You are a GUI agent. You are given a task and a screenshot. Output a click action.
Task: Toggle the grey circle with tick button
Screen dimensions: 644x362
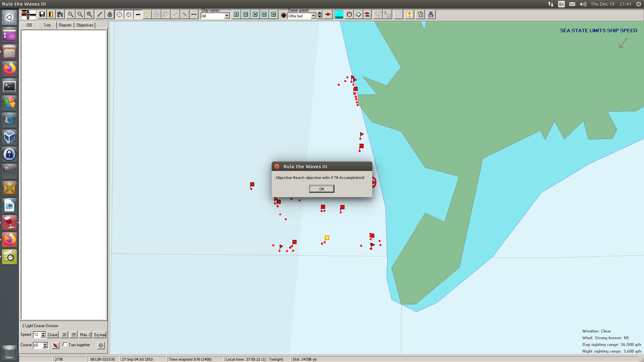coord(166,14)
